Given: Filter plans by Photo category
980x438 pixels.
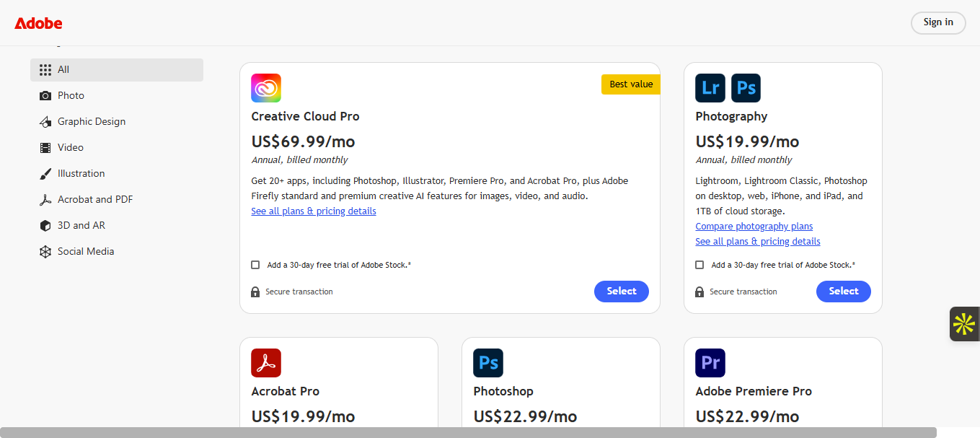Looking at the screenshot, I should click(71, 96).
